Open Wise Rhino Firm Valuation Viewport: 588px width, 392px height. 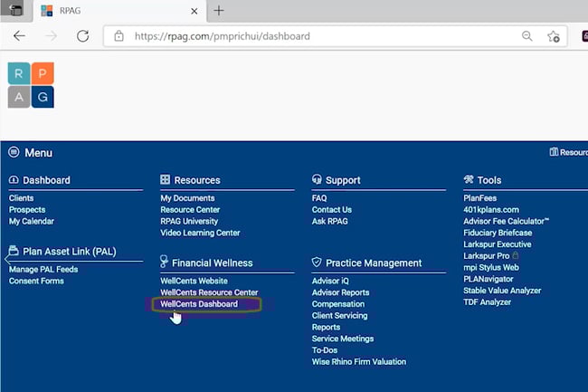pyautogui.click(x=359, y=362)
